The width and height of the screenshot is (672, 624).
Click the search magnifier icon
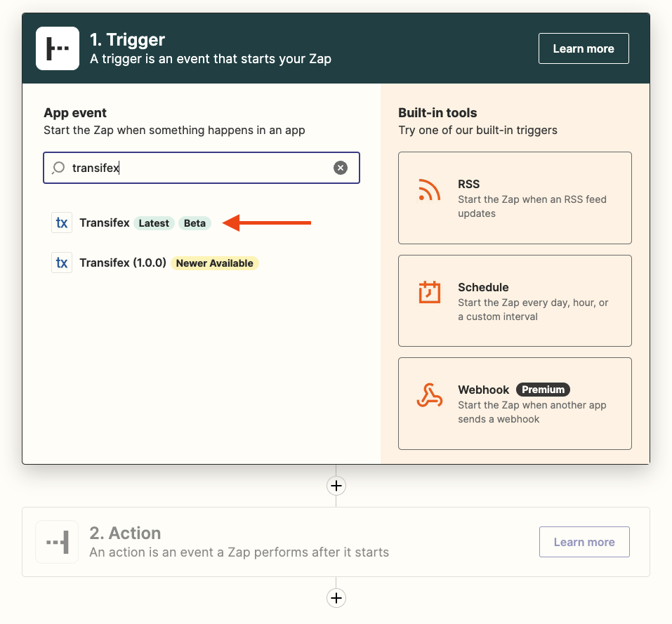tap(58, 168)
